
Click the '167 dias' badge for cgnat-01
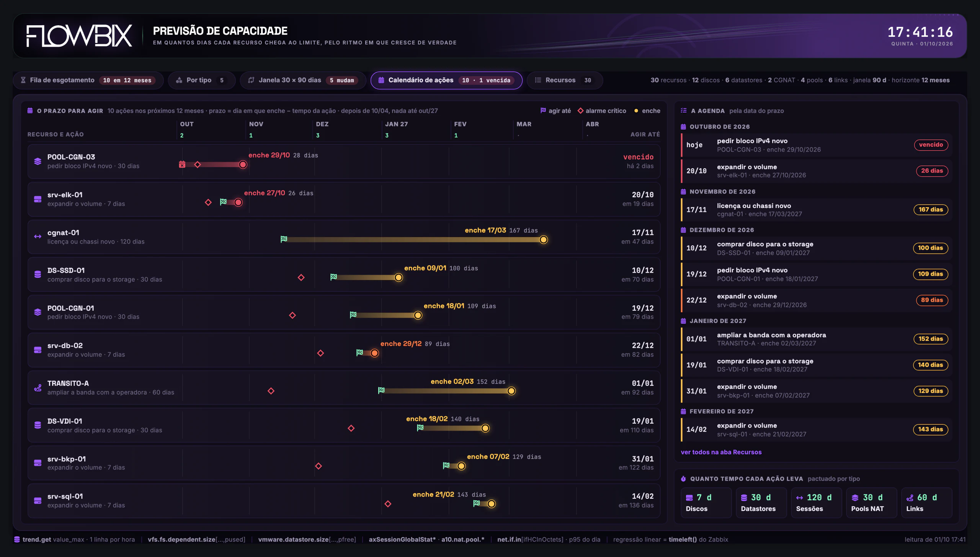tap(931, 210)
